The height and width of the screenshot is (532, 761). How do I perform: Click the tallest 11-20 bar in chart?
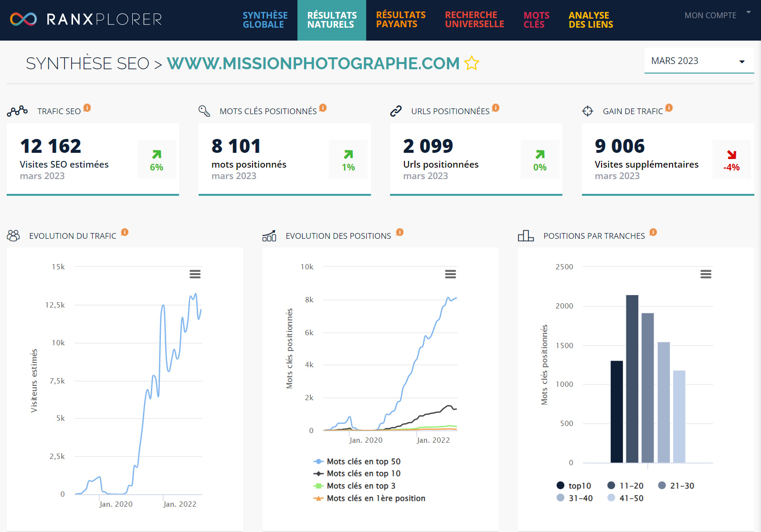632,379
